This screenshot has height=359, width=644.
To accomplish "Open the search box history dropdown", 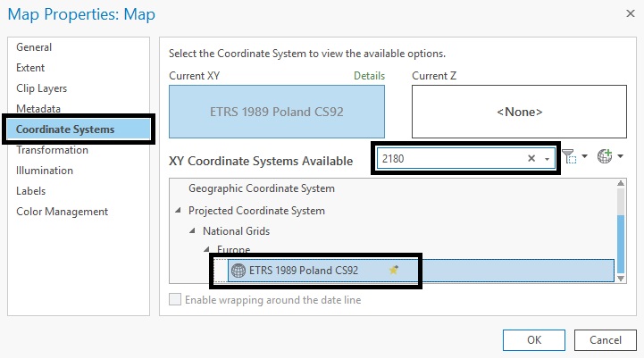I will tap(546, 158).
